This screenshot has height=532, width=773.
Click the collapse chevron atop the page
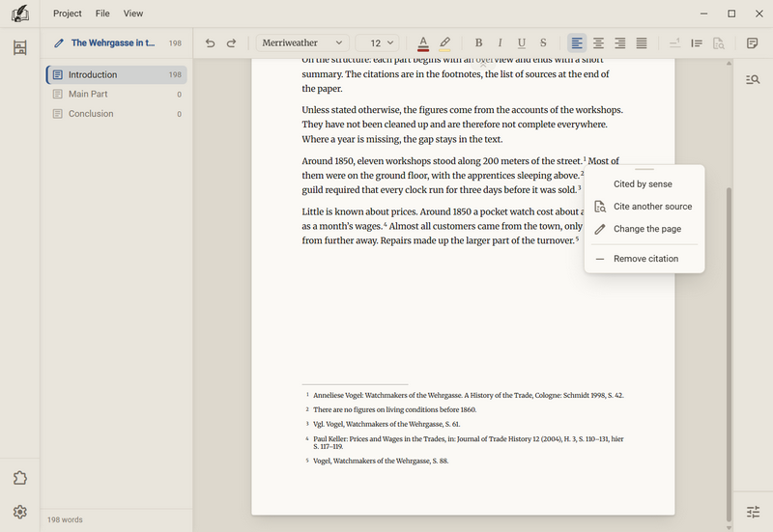(483, 65)
